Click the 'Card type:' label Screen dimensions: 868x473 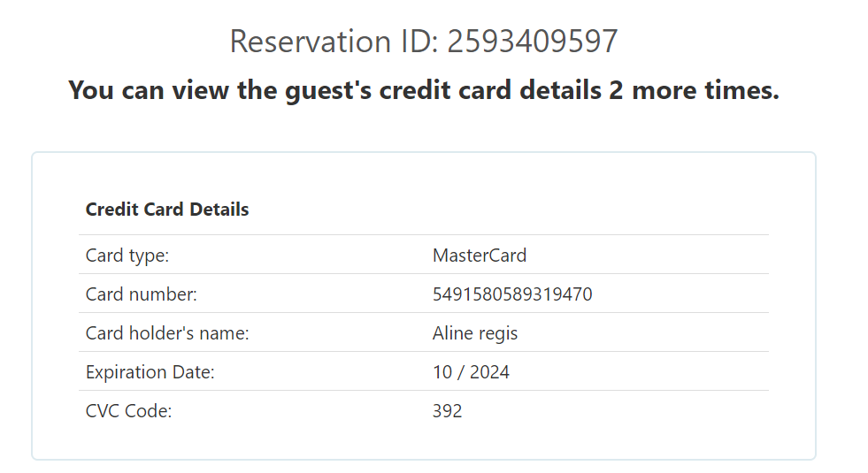click(127, 256)
